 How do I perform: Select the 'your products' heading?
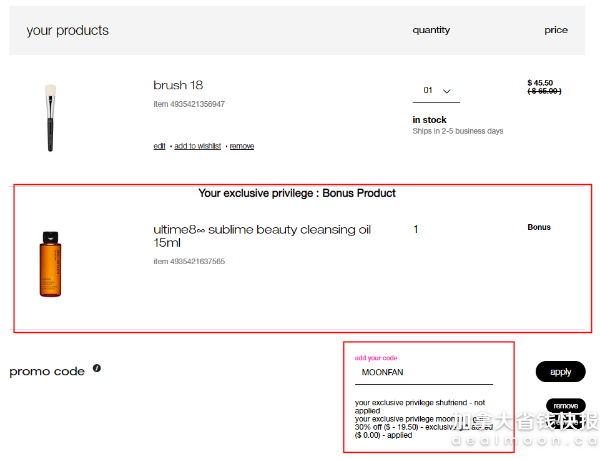[67, 31]
